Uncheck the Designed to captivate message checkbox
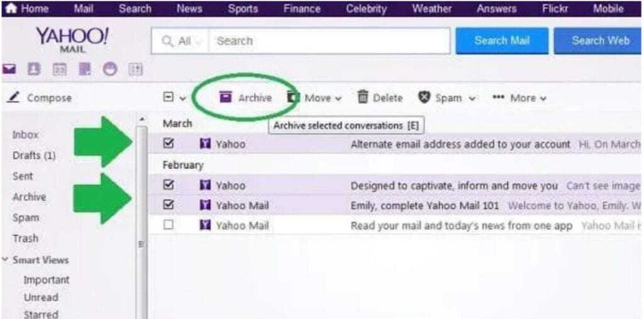Image resolution: width=644 pixels, height=319 pixels. coord(168,185)
